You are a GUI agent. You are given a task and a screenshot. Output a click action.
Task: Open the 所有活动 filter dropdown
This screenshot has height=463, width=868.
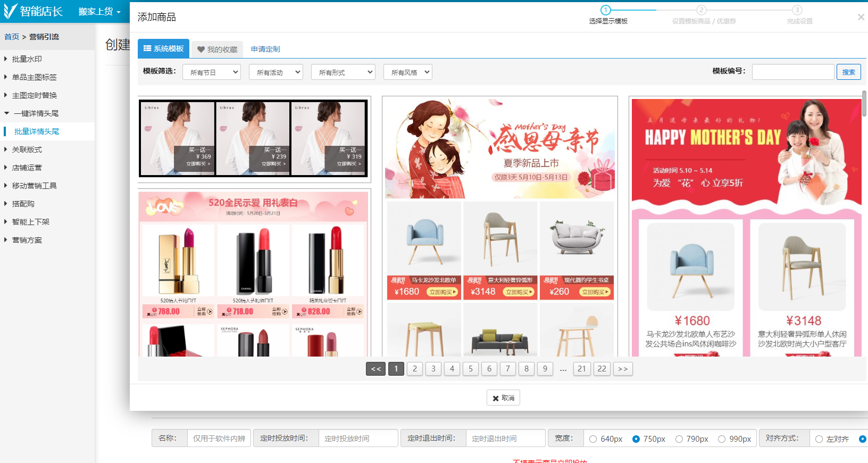(x=276, y=72)
